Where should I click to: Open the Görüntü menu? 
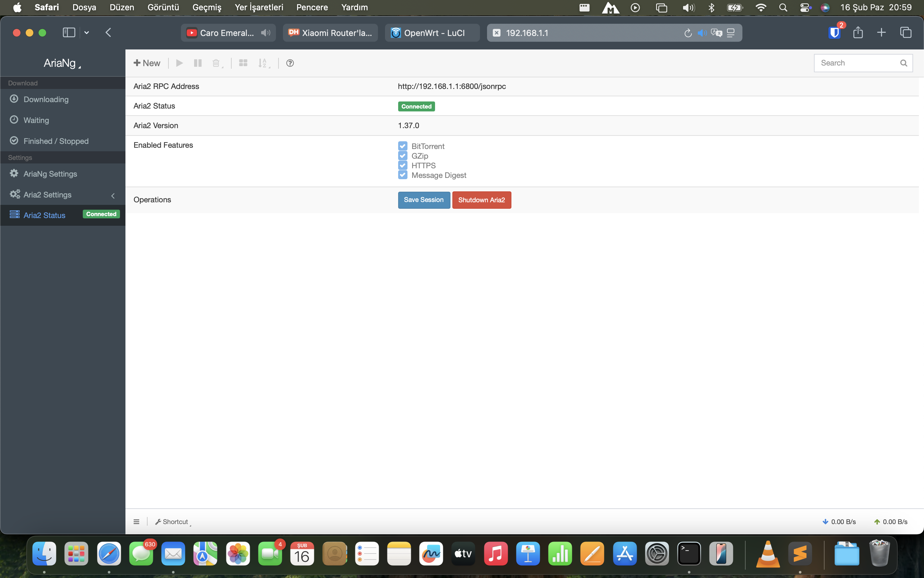point(163,7)
